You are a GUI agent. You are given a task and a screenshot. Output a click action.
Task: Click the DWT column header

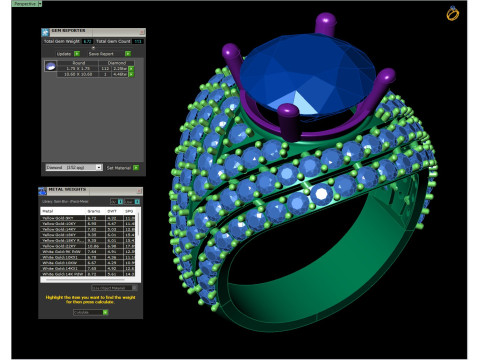click(114, 211)
